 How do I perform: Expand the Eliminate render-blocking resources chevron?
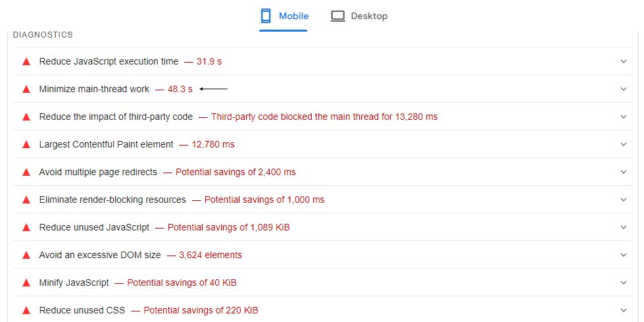point(624,200)
